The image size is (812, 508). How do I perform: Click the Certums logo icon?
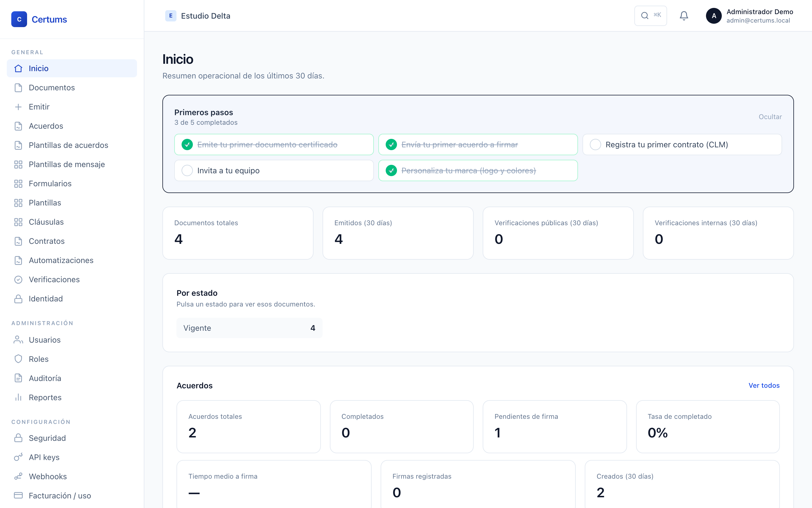coord(19,19)
